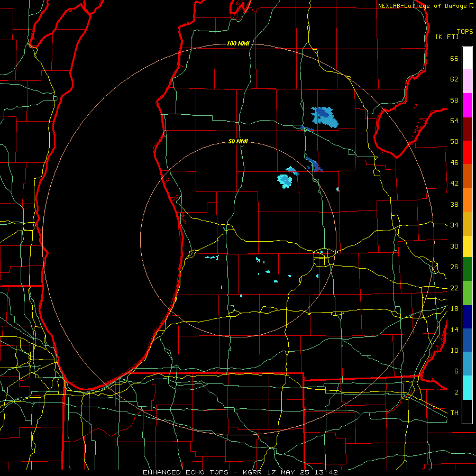Click the '50 NMI' range ring label
This screenshot has height=476, width=476.
(x=238, y=141)
